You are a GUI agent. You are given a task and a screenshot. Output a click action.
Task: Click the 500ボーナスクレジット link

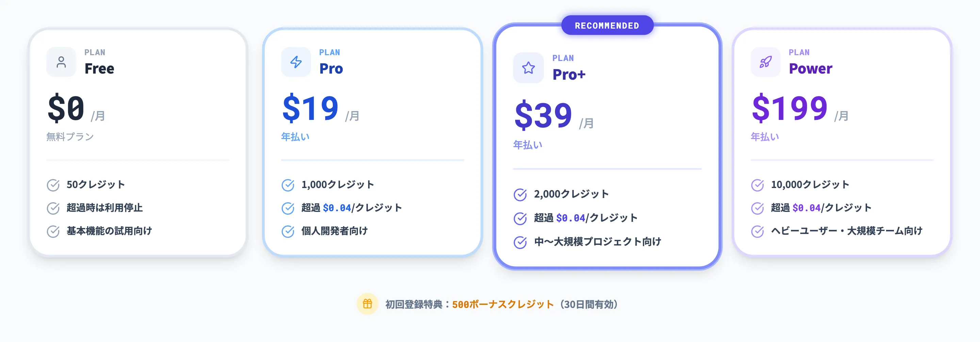pos(502,304)
